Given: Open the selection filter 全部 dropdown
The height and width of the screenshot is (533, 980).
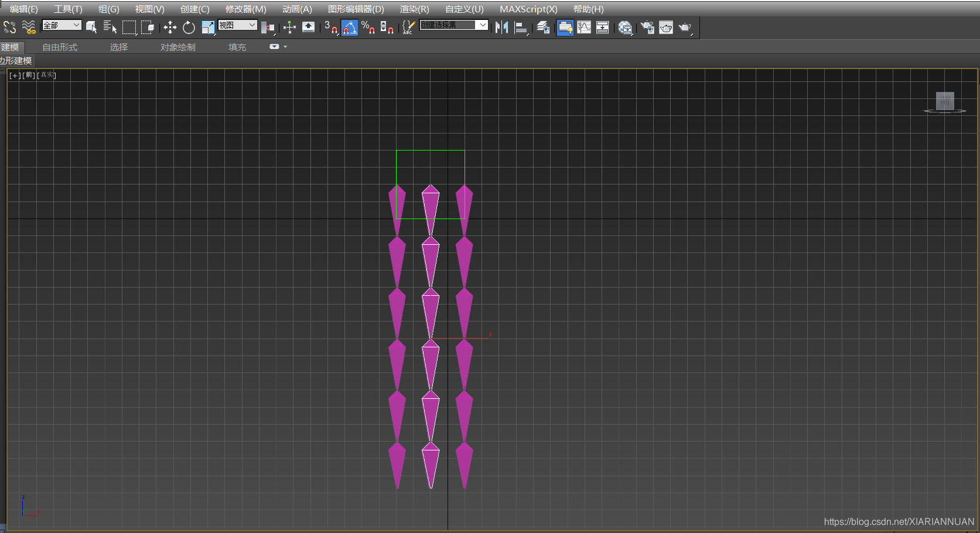Looking at the screenshot, I should (x=62, y=25).
